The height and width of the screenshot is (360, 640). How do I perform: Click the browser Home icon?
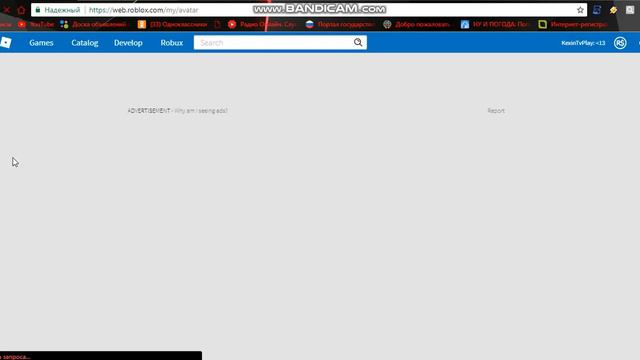tap(21, 10)
